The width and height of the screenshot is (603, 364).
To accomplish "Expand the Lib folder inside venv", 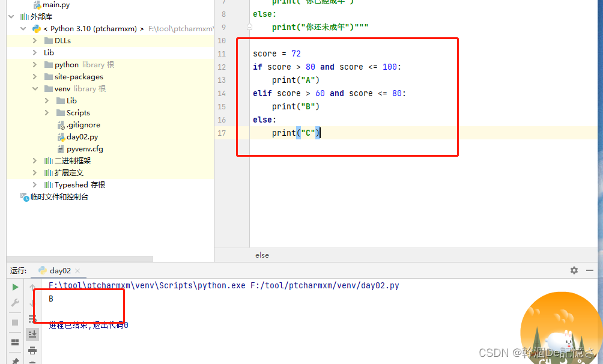I will (46, 100).
